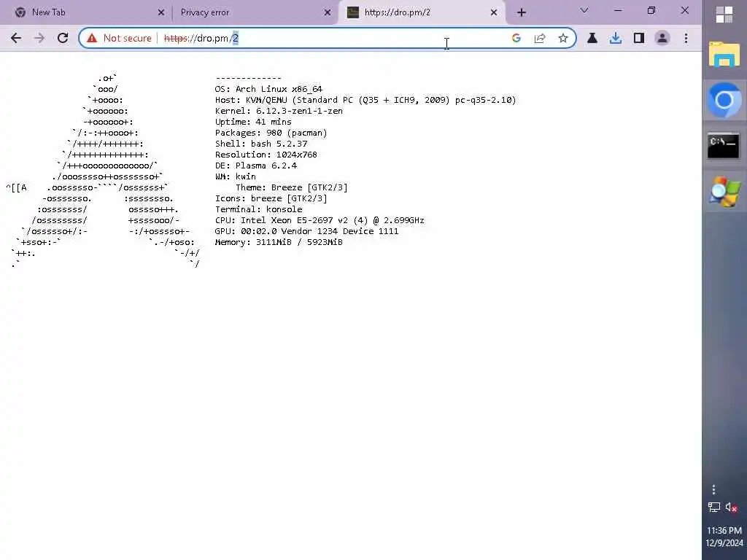Show hidden tray icons overflow
Image resolution: width=747 pixels, height=560 pixels.
tap(713, 489)
